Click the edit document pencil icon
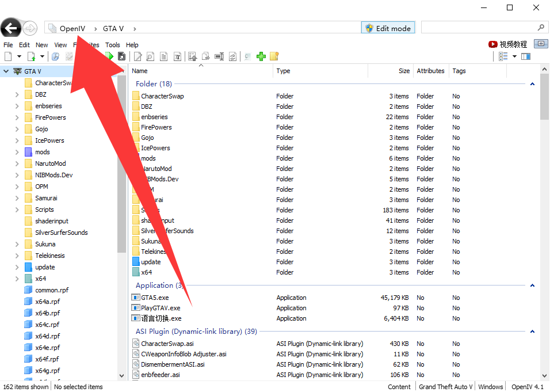The width and height of the screenshot is (550, 392). (x=138, y=56)
